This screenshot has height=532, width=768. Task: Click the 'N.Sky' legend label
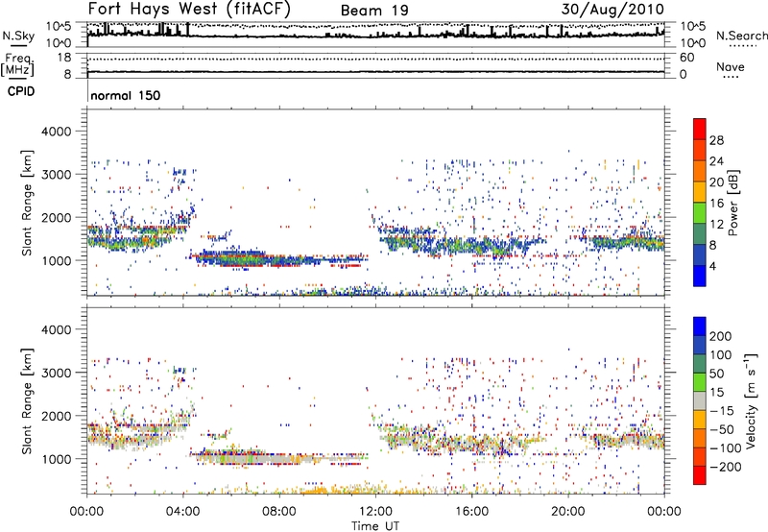18,36
